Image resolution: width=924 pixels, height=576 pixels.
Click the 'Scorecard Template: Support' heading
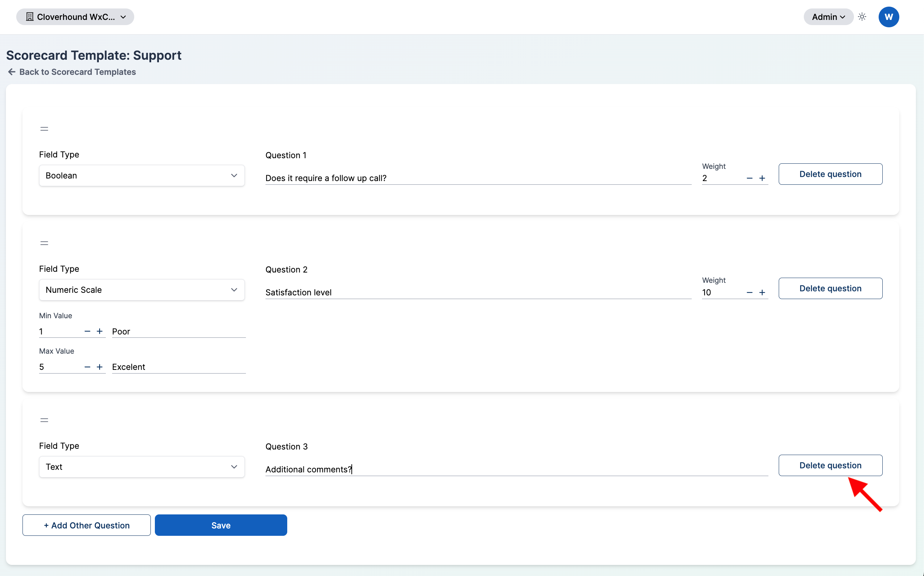click(94, 55)
